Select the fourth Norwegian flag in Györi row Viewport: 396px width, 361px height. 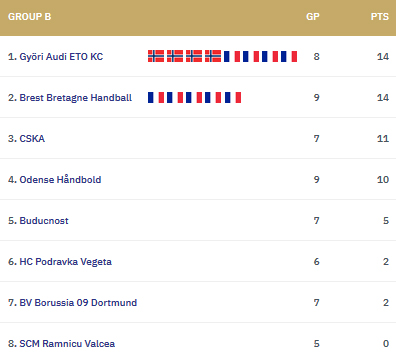click(x=213, y=56)
